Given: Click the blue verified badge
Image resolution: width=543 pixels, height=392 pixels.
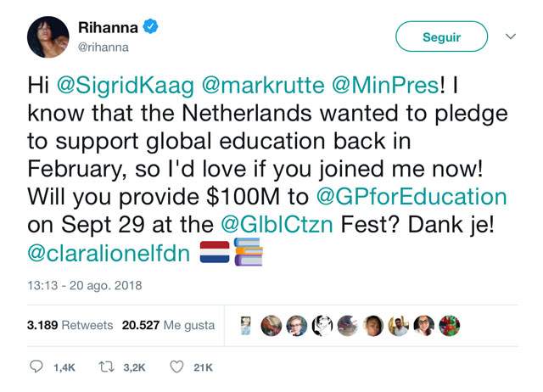Looking at the screenshot, I should 150,26.
